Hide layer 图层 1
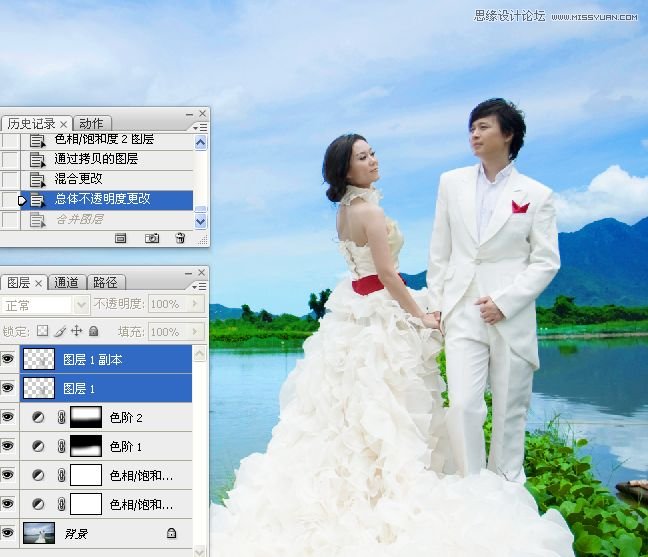This screenshot has width=648, height=557. click(8, 388)
